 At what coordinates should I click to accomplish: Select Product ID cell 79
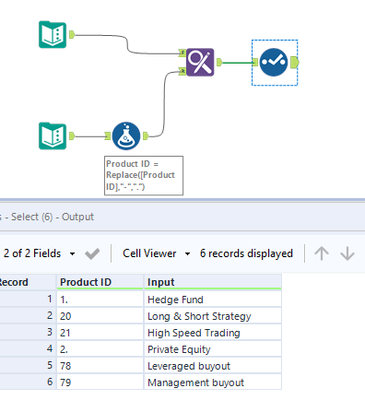pyautogui.click(x=100, y=382)
